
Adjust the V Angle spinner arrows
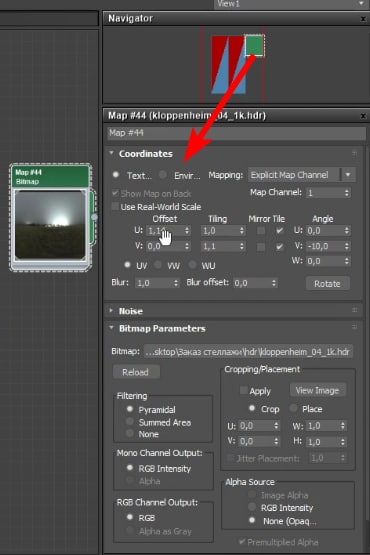pos(347,246)
